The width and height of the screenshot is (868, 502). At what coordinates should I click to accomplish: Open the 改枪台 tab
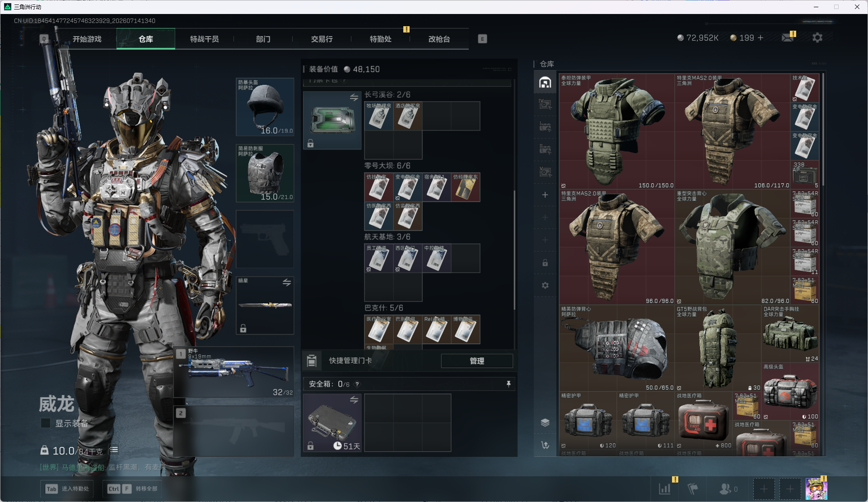[x=439, y=39]
